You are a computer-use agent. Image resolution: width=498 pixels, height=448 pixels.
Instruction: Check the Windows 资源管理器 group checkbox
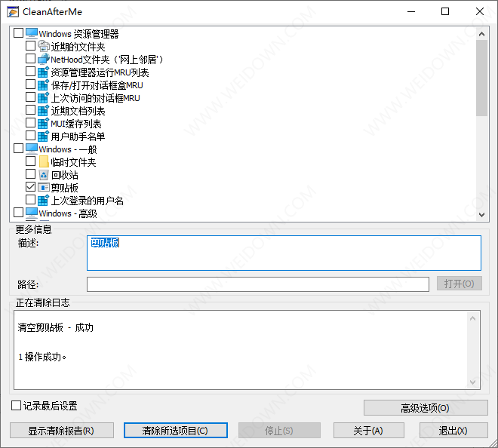pos(18,32)
